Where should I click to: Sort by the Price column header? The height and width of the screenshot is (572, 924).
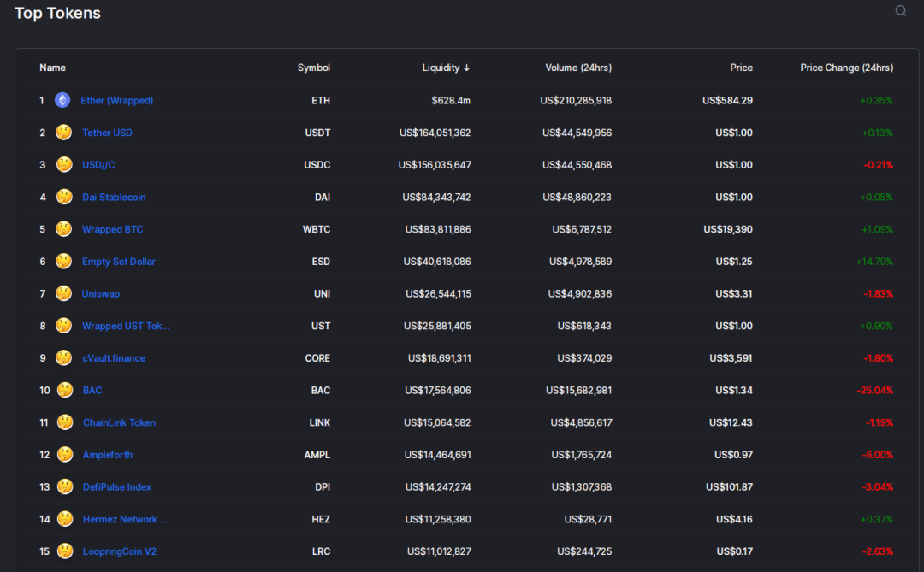pyautogui.click(x=741, y=68)
